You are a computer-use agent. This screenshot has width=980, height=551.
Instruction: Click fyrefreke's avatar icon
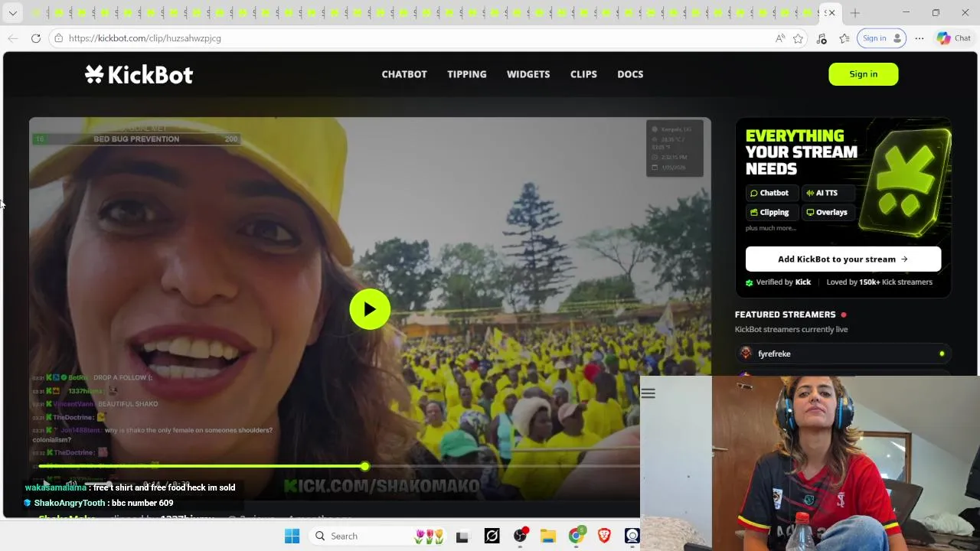point(746,354)
